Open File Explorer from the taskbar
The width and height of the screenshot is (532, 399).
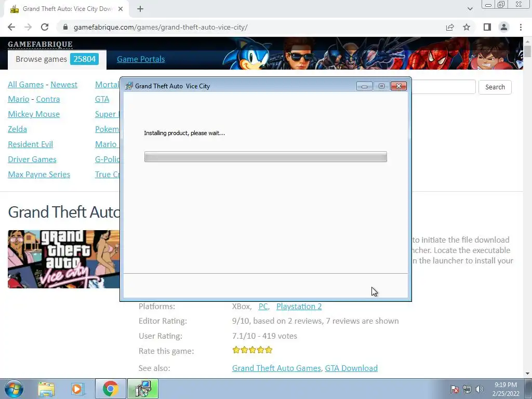(46, 389)
